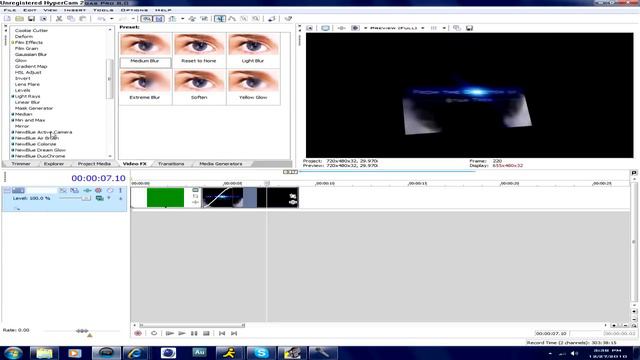Screen dimensions: 640x360
Task: Save the project using the floppy disk icon
Action: 31,19
